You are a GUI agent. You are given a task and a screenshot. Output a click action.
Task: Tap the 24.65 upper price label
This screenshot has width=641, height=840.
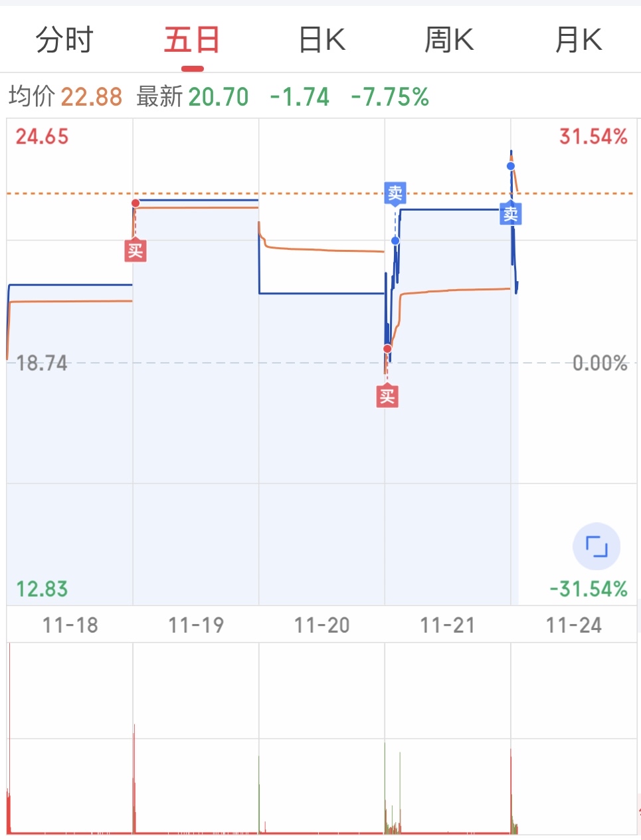[x=42, y=137]
